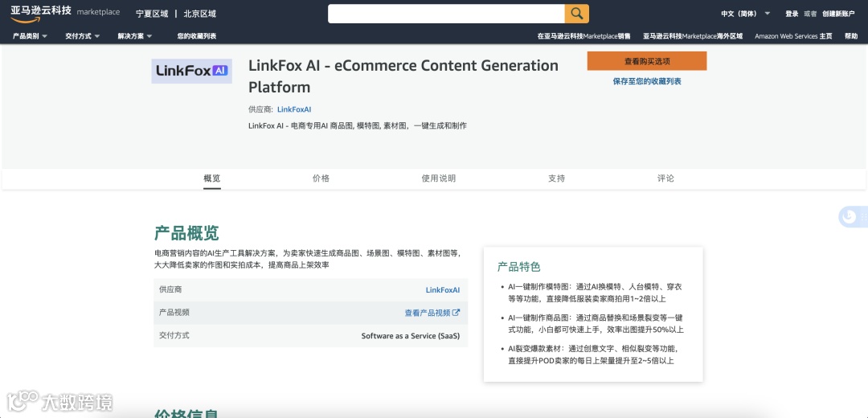Expand the 解决方案 dropdown menu
The height and width of the screenshot is (418, 868).
pos(135,36)
